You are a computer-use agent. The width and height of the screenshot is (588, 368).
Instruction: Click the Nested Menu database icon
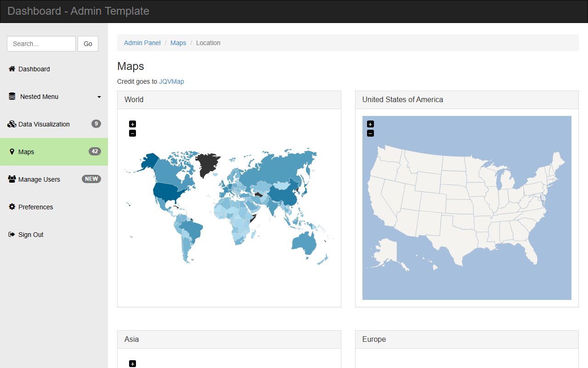pos(12,97)
